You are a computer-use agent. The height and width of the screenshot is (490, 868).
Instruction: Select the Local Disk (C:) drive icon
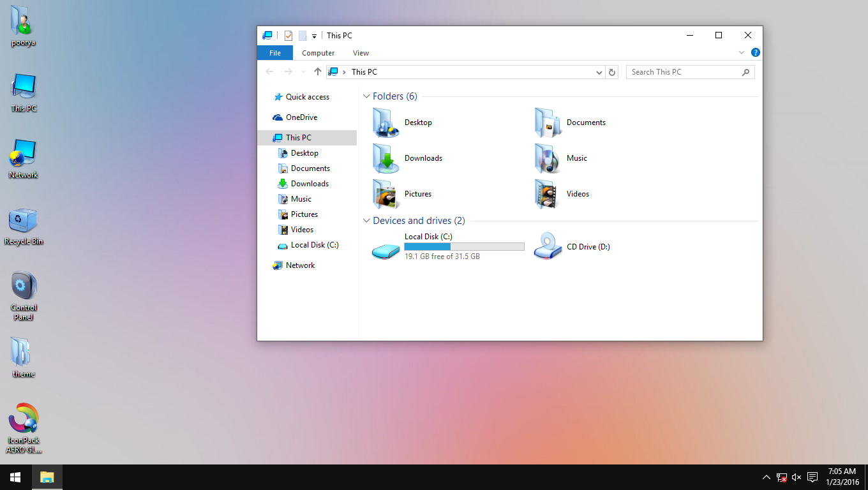click(x=385, y=249)
